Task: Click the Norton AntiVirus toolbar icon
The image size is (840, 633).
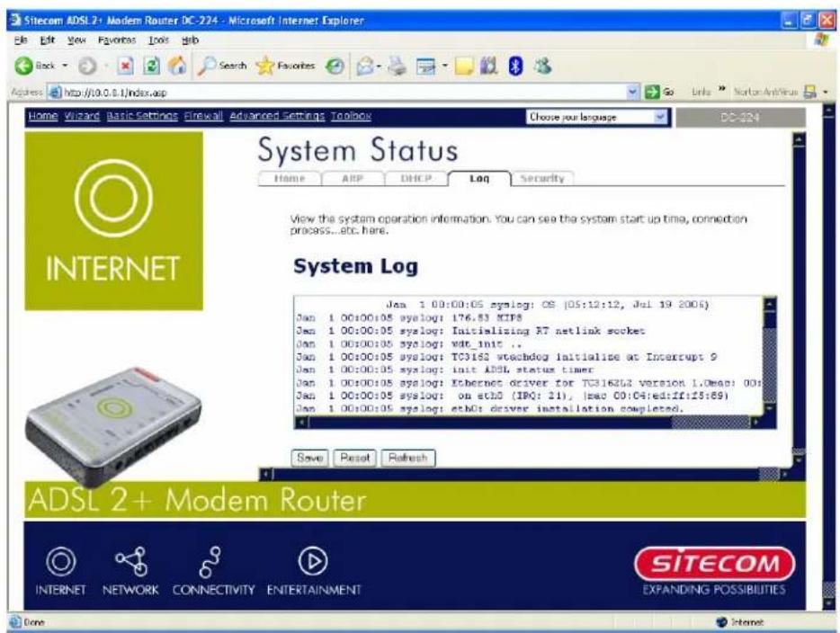Action: pos(810,92)
